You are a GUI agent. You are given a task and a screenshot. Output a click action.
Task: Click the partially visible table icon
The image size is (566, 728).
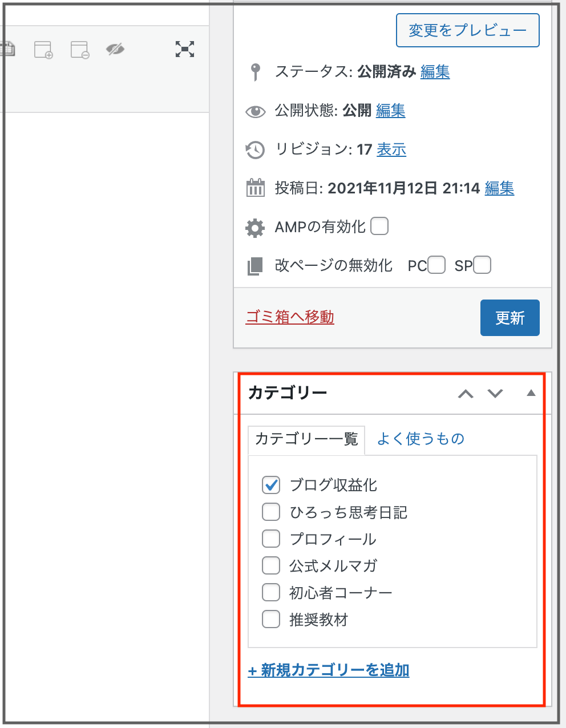[x=7, y=50]
